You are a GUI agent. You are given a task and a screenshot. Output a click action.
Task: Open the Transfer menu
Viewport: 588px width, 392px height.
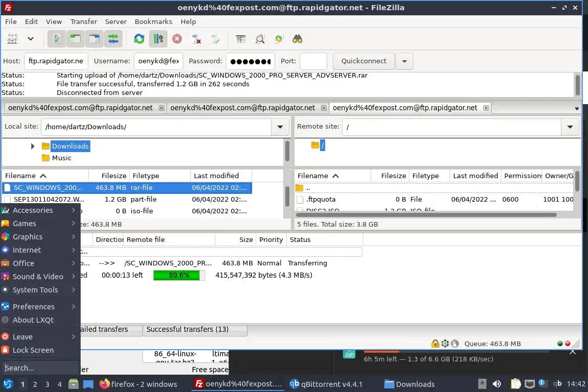coord(84,21)
